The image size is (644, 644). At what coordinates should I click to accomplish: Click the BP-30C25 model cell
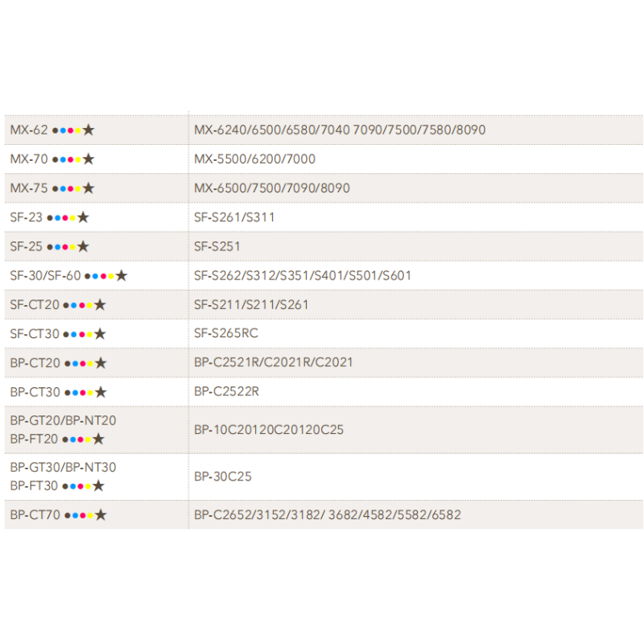pos(222,477)
